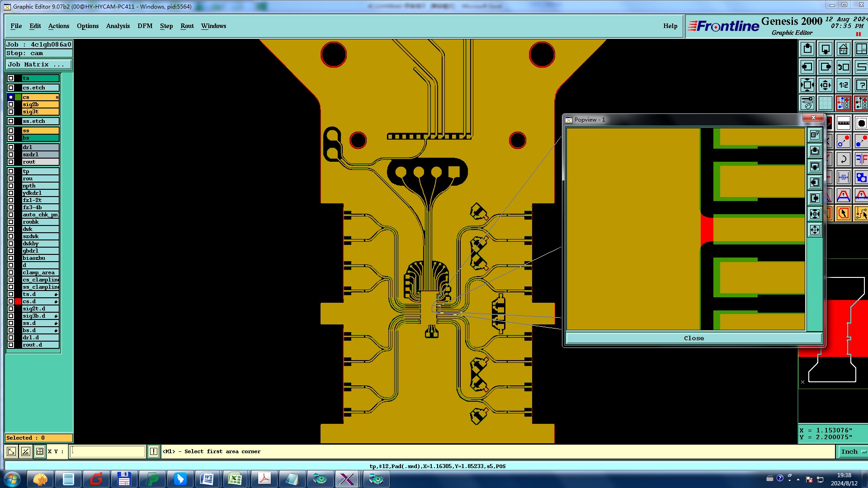The image size is (868, 488).
Task: Click the rotate arrow tool icon
Action: pyautogui.click(x=843, y=159)
